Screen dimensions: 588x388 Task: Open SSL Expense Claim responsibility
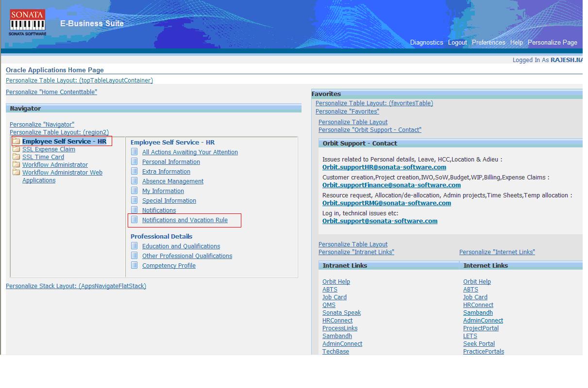[x=49, y=149]
